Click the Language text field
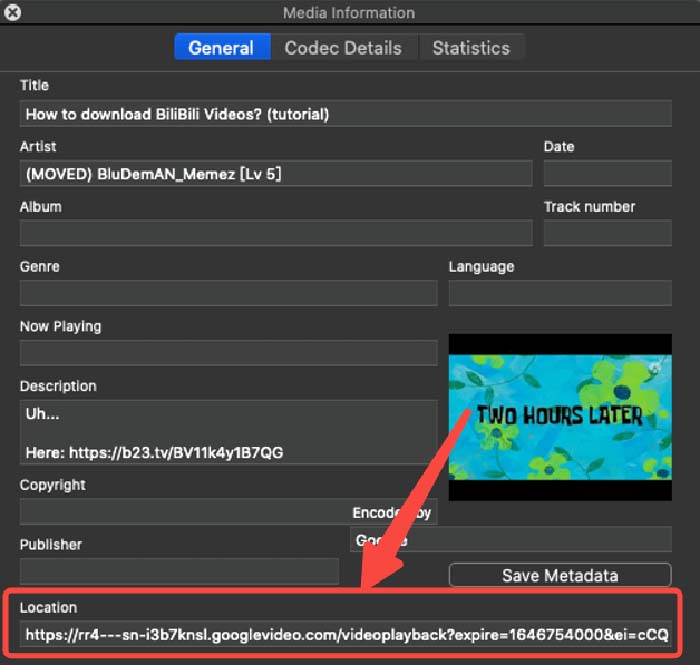The image size is (700, 665). pos(559,293)
